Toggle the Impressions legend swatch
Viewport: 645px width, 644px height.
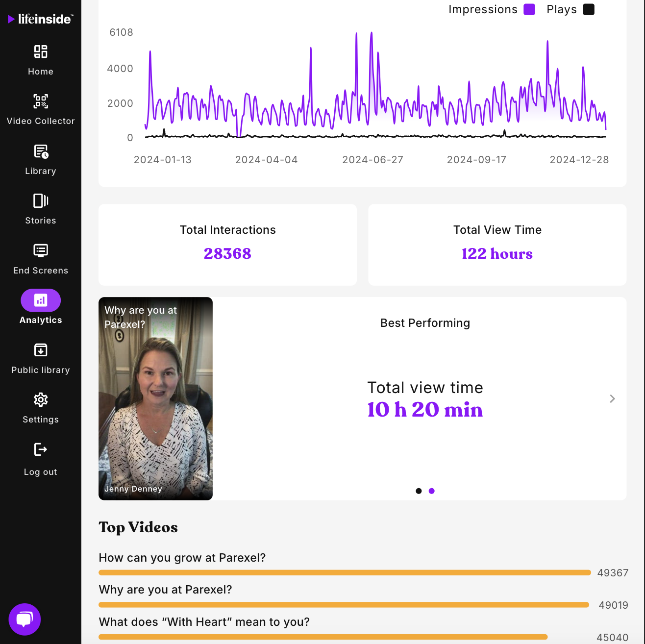click(529, 9)
